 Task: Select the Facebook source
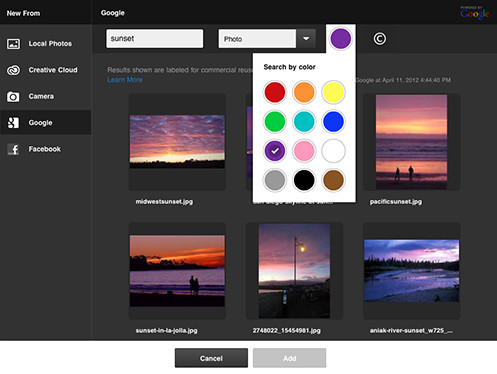click(x=46, y=149)
